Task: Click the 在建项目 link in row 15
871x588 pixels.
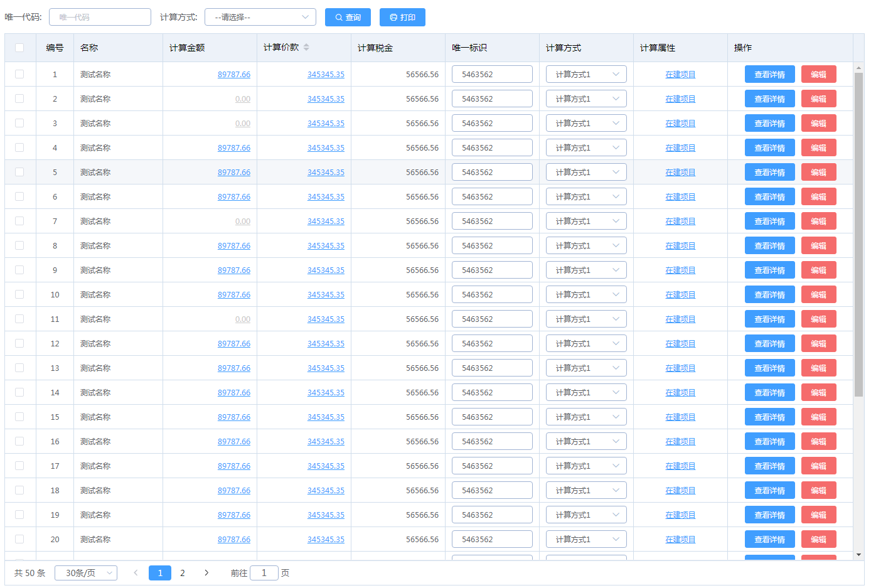Action: [x=680, y=417]
